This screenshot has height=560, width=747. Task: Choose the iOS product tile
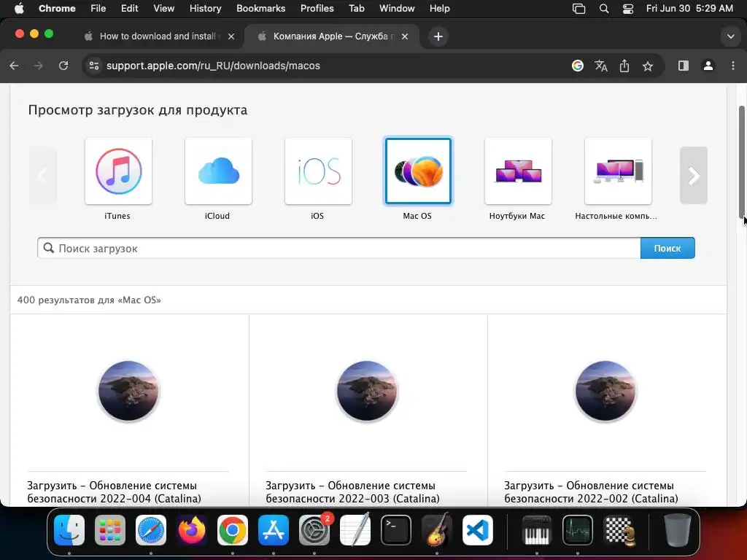point(318,171)
